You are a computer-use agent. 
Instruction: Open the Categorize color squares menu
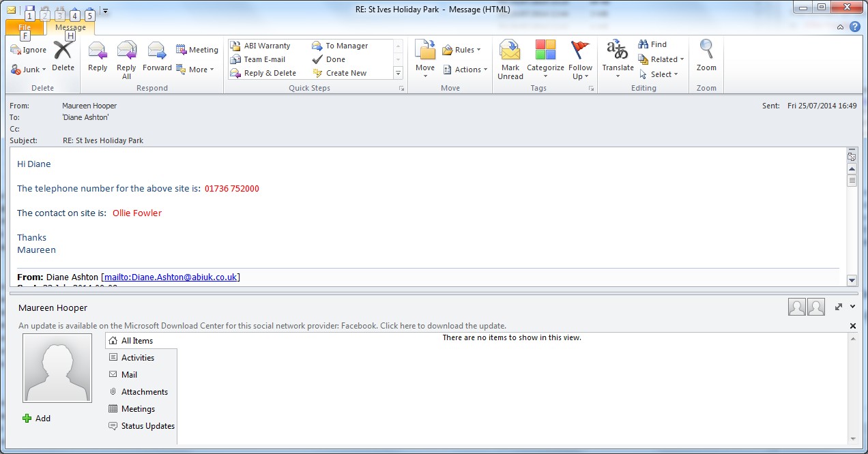(545, 58)
